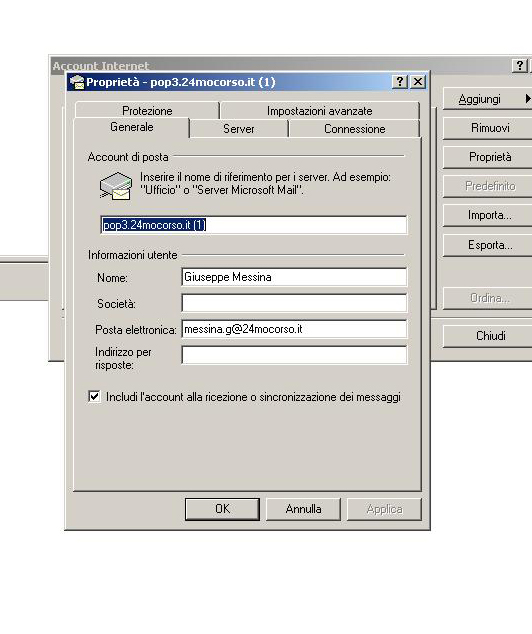Click the Importa... button
Viewport: 532px width, 634px height.
[x=490, y=215]
